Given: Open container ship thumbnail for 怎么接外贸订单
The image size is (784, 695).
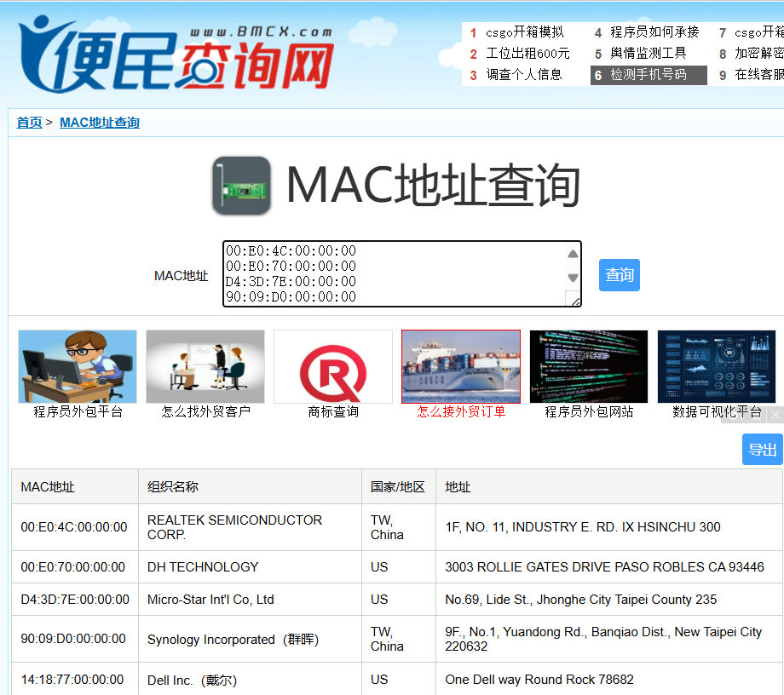Looking at the screenshot, I should pos(461,366).
